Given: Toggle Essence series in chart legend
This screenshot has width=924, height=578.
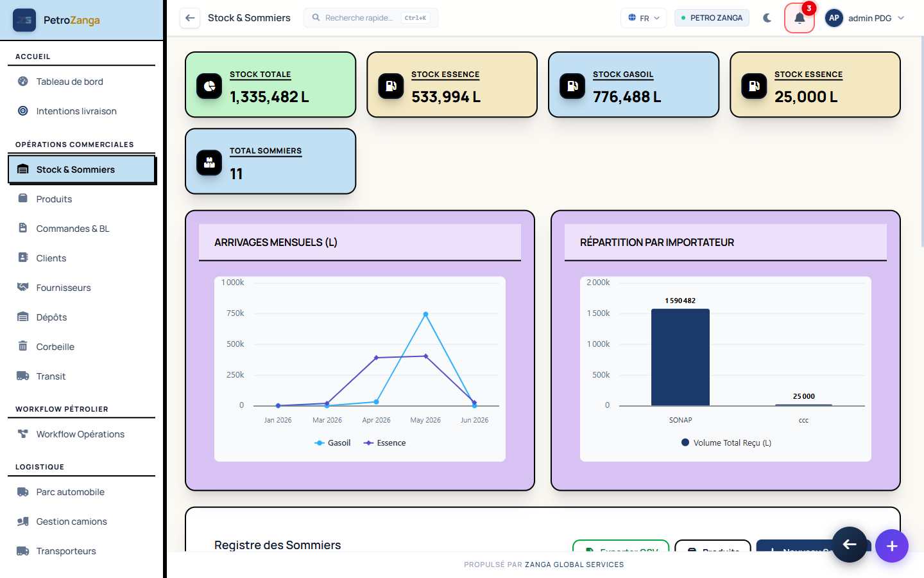Looking at the screenshot, I should point(384,443).
